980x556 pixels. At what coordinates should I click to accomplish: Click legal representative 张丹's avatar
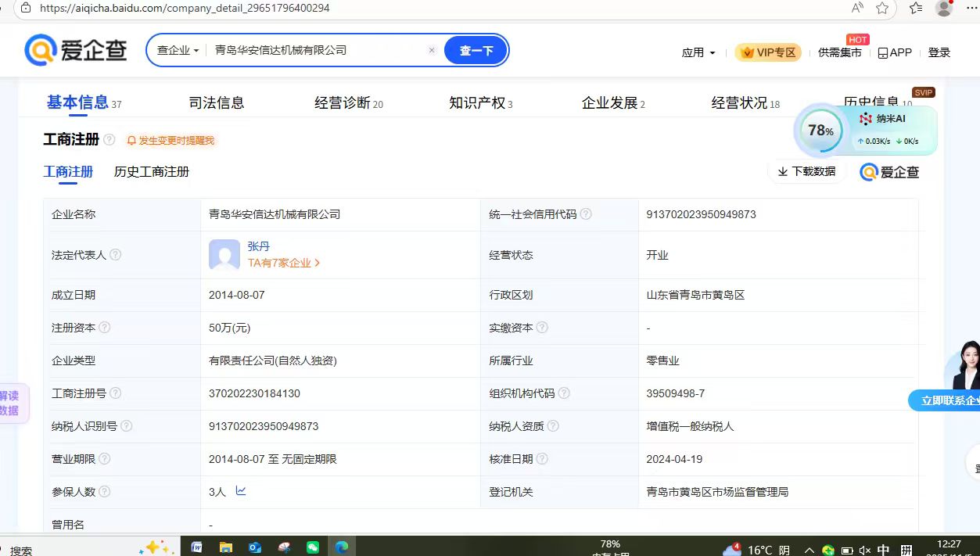pyautogui.click(x=224, y=255)
